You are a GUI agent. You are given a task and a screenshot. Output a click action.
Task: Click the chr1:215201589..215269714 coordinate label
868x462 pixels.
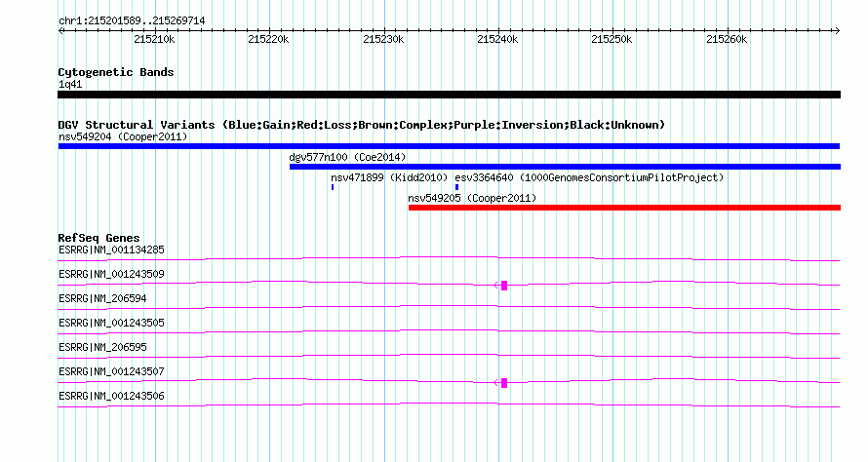click(132, 20)
